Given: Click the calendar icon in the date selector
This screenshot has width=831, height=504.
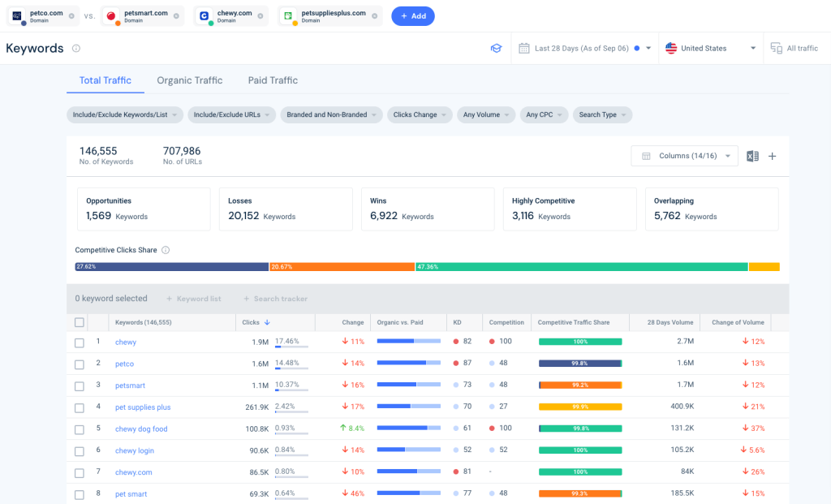Looking at the screenshot, I should pos(523,48).
